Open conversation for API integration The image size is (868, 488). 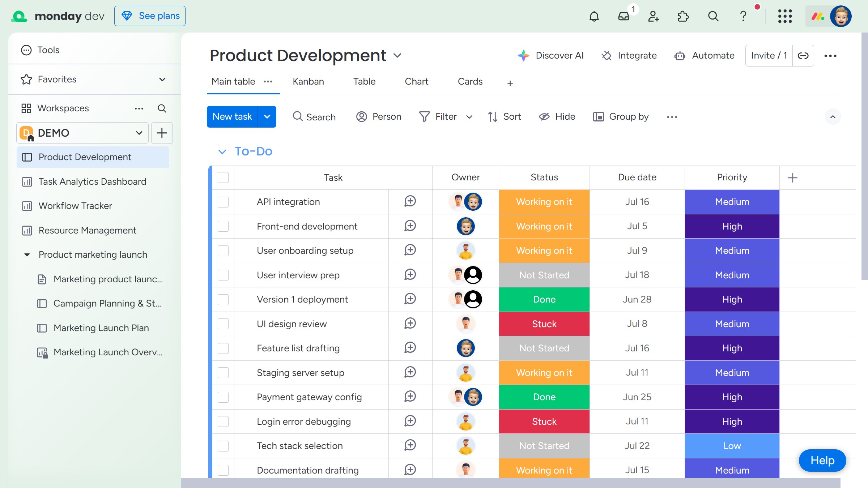click(410, 201)
